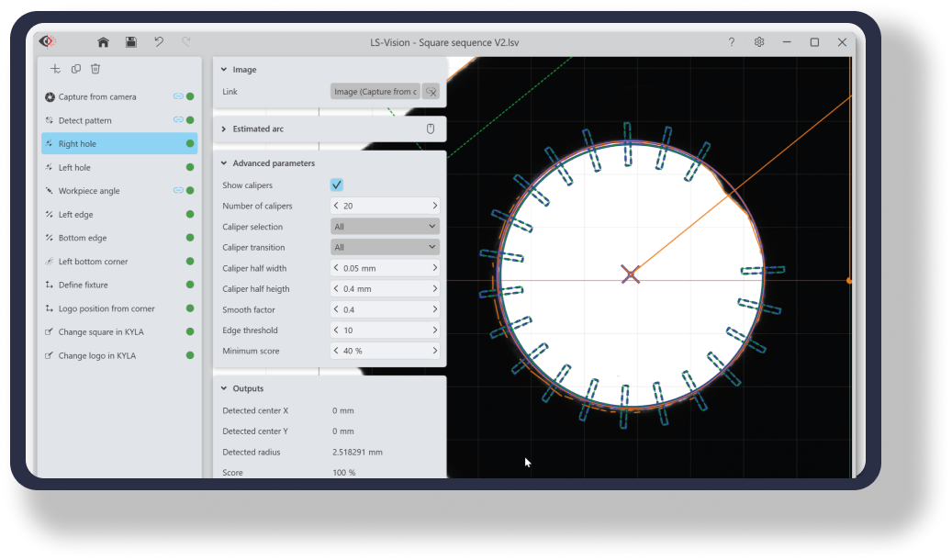Open settings via the gear icon
The width and height of the screenshot is (952, 560).
tap(759, 42)
